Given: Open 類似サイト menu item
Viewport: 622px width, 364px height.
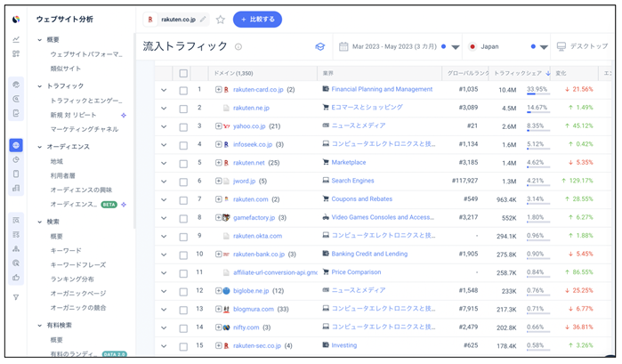Looking at the screenshot, I should 66,69.
